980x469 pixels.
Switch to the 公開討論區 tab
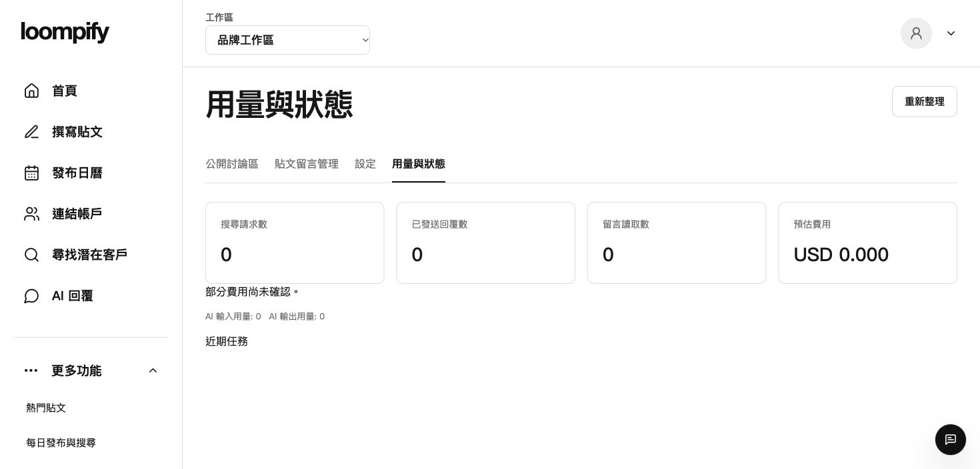click(x=232, y=164)
